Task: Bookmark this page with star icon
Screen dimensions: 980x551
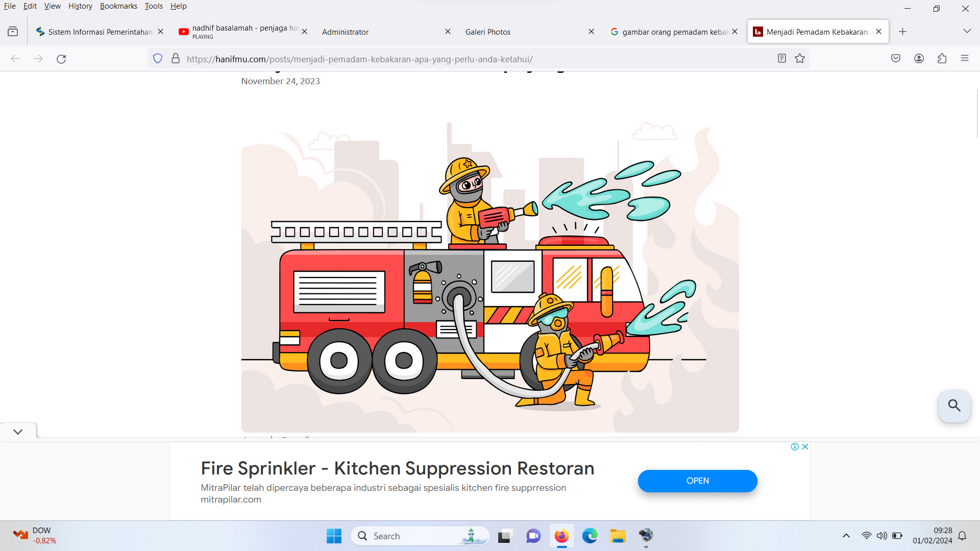Action: coord(800,59)
